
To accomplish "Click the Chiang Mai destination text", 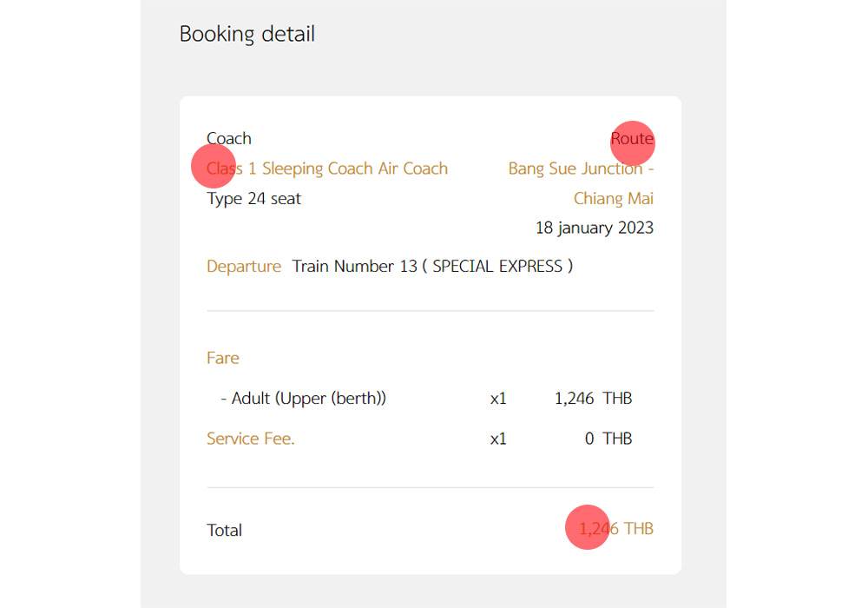I will point(613,199).
